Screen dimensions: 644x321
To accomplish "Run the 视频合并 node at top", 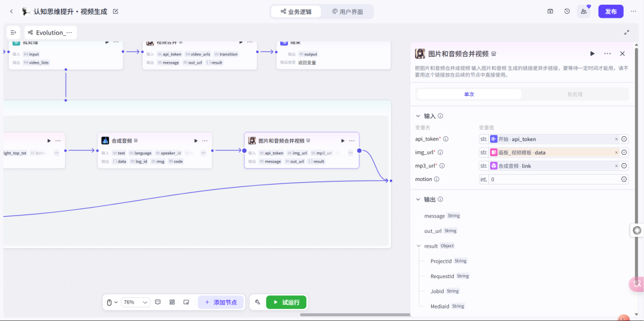I will 241,42.
